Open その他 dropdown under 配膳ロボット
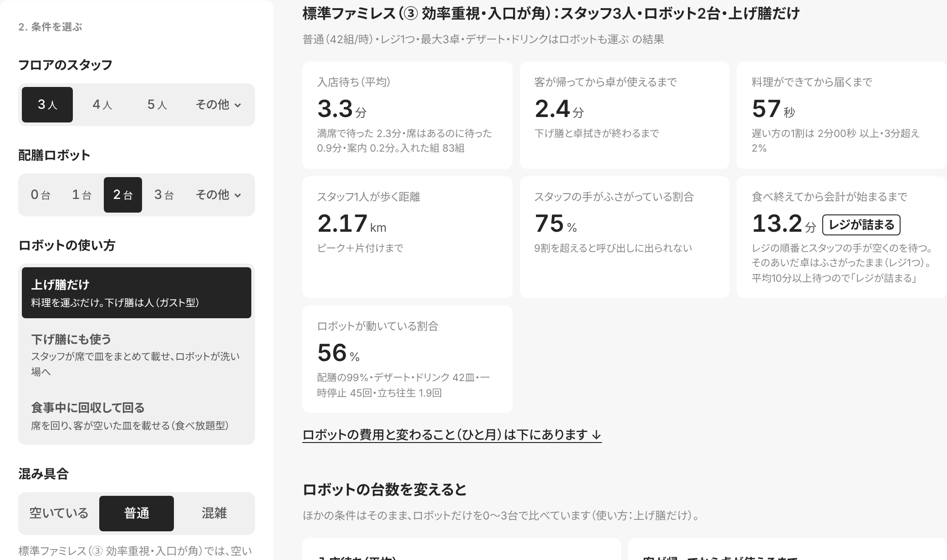Viewport: 947px width, 560px height. pyautogui.click(x=218, y=195)
